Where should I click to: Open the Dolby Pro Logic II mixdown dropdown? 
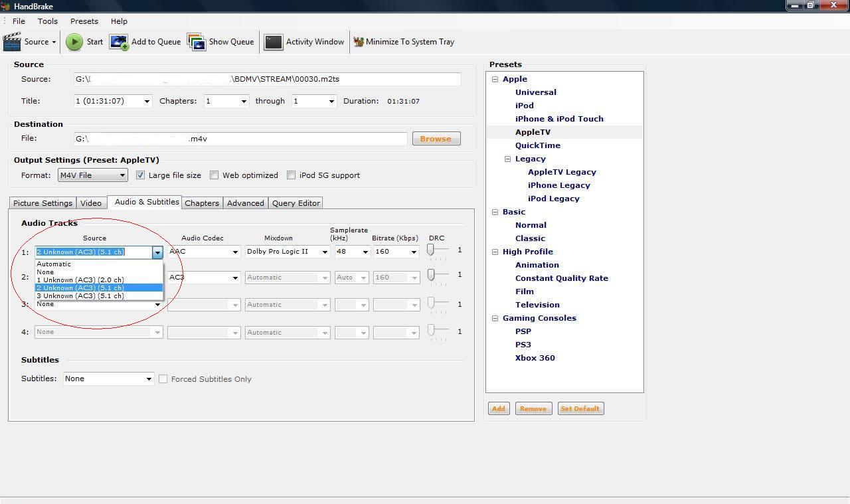(288, 252)
